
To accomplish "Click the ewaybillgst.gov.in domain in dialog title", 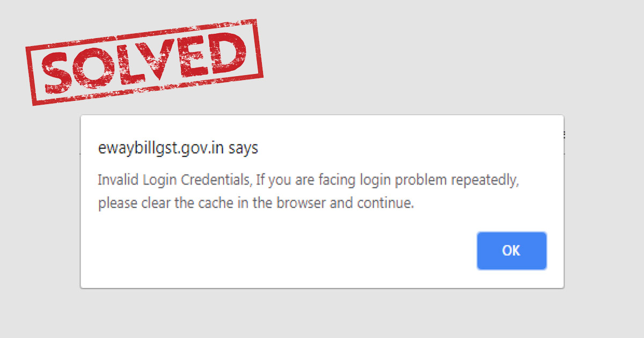I will (x=160, y=148).
